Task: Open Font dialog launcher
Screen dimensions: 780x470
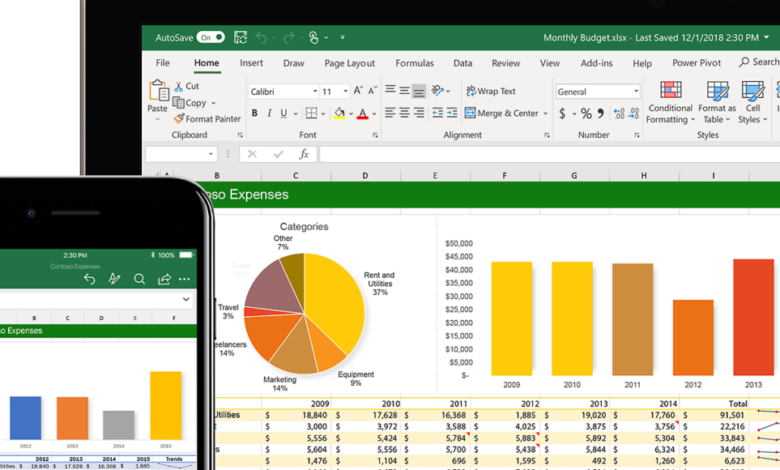Action: point(375,135)
